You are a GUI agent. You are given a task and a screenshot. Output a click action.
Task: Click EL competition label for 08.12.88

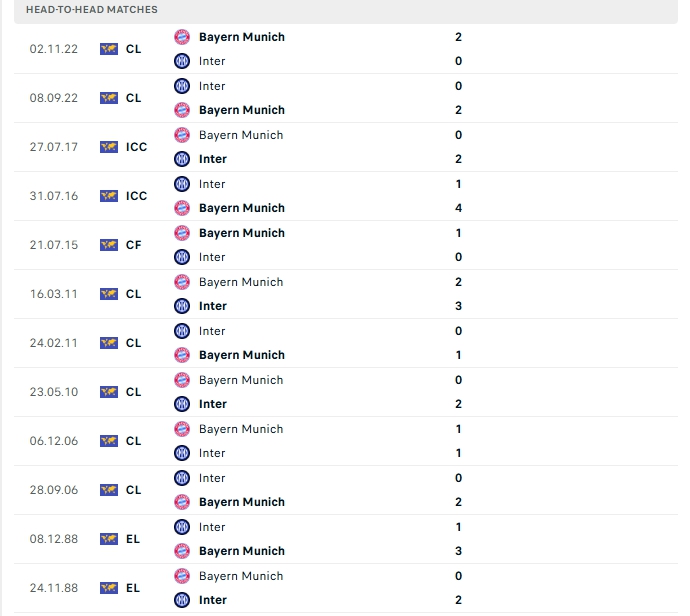(x=133, y=539)
